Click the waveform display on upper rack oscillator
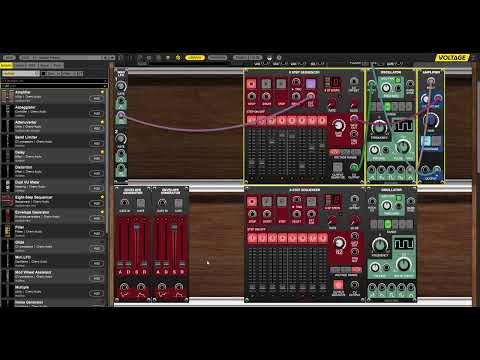The image size is (480, 360). [404, 126]
